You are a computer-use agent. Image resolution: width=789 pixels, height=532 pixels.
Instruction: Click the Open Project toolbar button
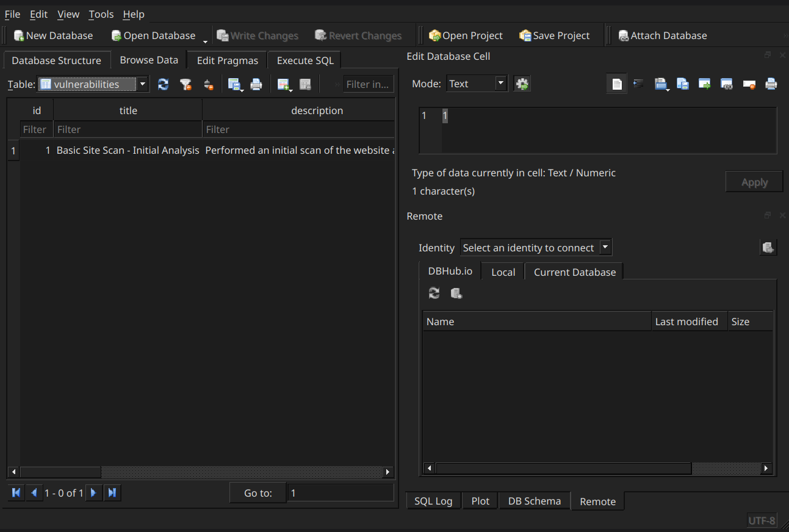pyautogui.click(x=466, y=35)
